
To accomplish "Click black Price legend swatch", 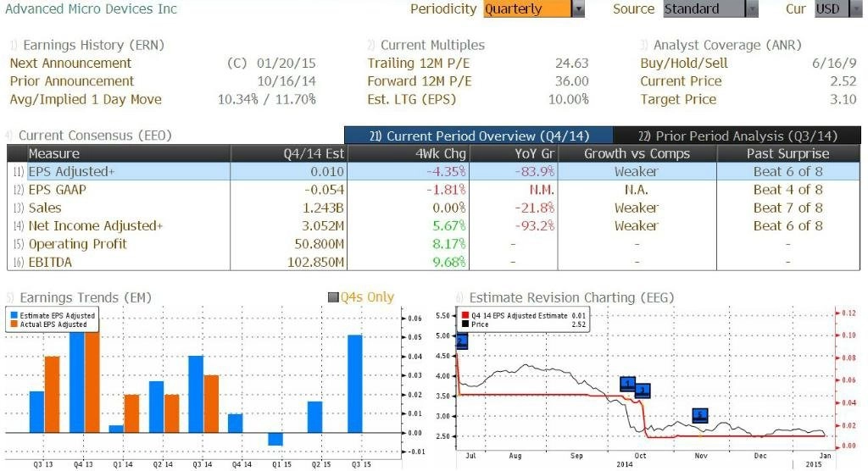I will pyautogui.click(x=465, y=324).
